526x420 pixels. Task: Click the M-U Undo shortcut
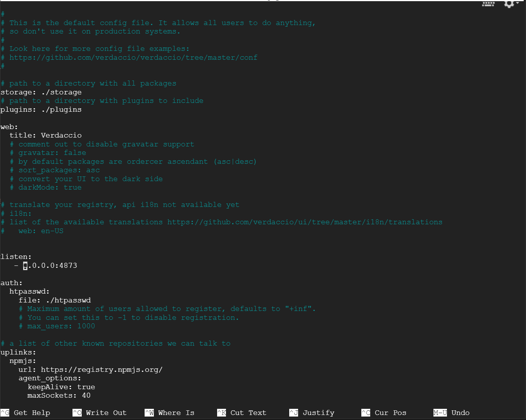pos(452,413)
